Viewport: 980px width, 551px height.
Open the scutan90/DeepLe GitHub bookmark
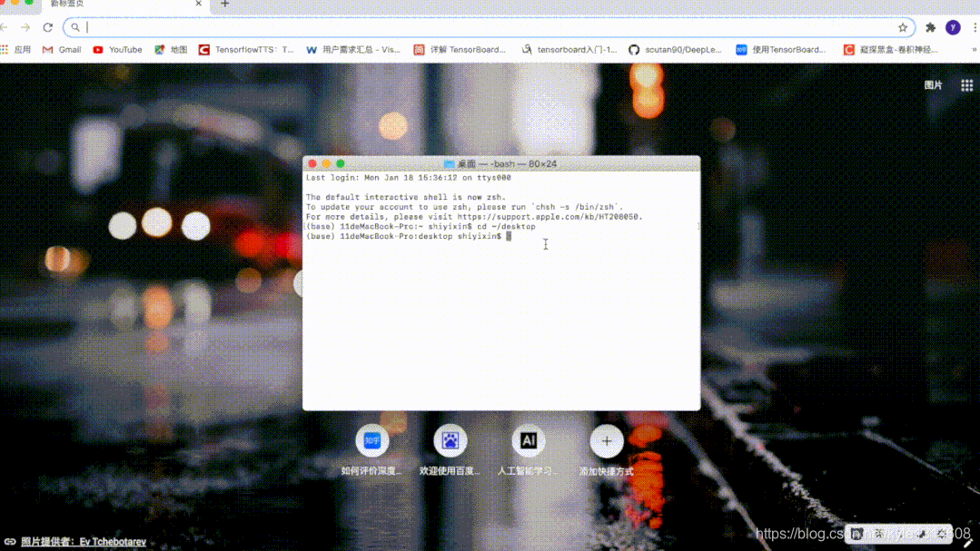(675, 50)
